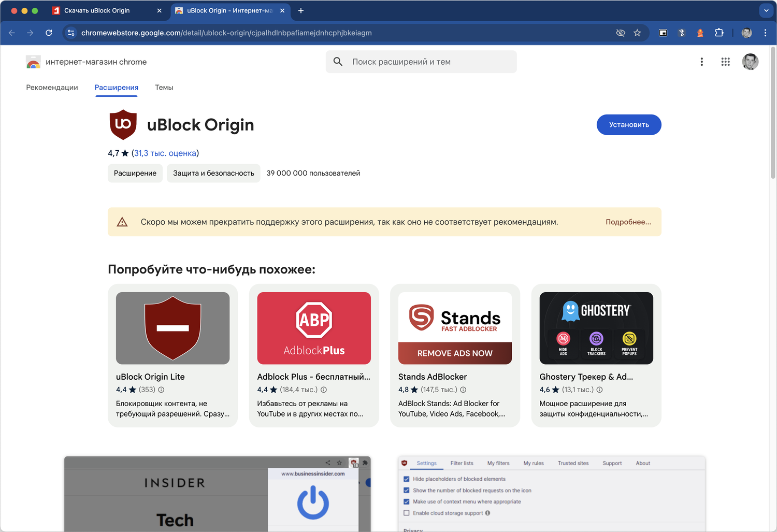This screenshot has height=532, width=777.
Task: Click the warning triangle icon in the banner
Action: point(122,222)
